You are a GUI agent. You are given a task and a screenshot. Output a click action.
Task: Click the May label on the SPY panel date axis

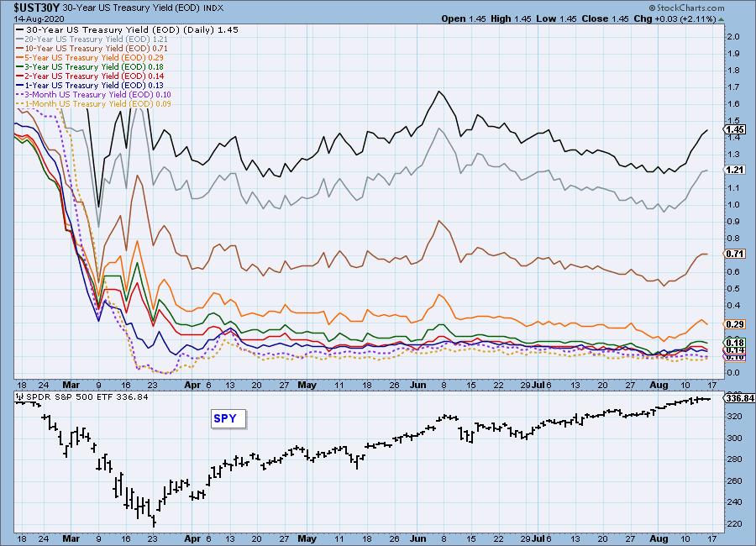coord(307,538)
